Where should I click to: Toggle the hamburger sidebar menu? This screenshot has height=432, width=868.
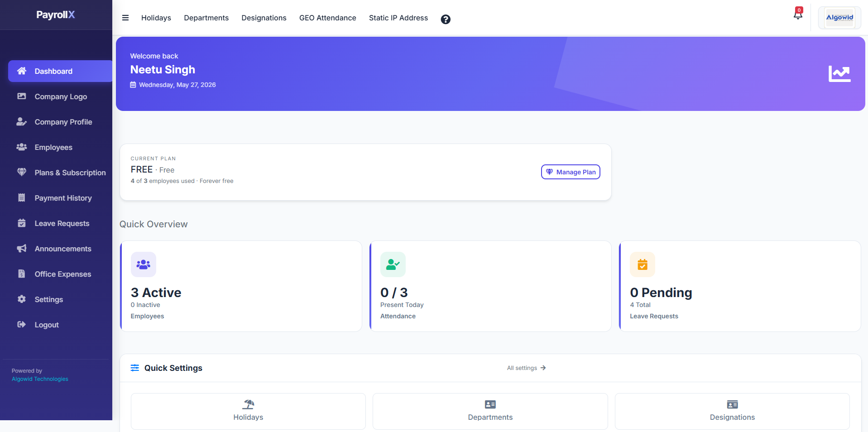(125, 18)
